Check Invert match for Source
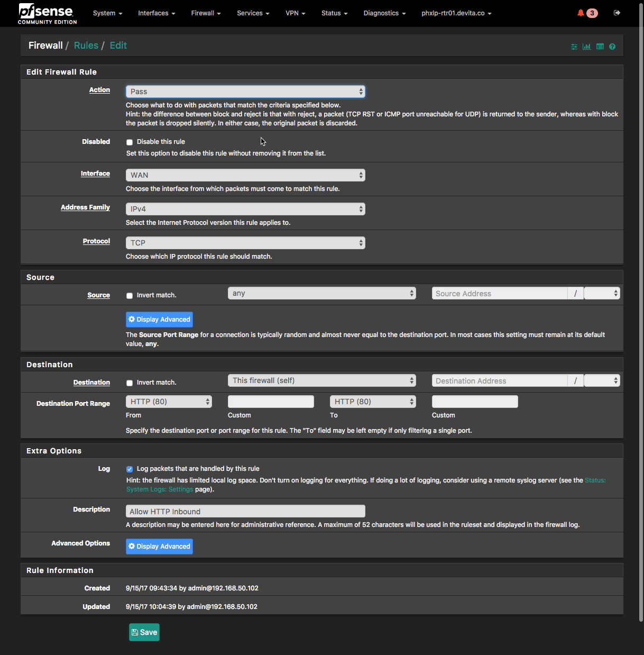Viewport: 644px width, 655px height. [x=130, y=296]
